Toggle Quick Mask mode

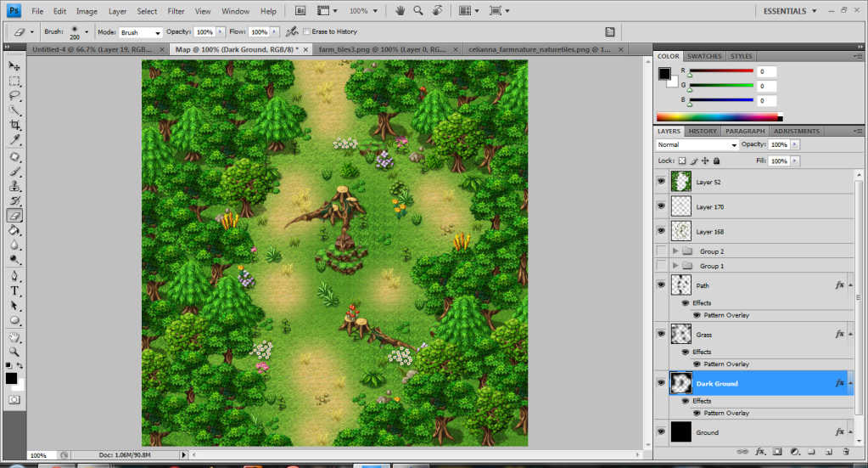[14, 399]
